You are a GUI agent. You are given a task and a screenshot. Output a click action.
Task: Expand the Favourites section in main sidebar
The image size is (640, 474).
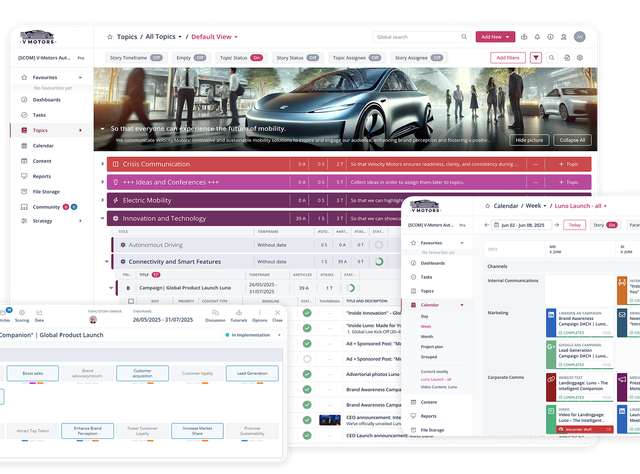pyautogui.click(x=80, y=78)
